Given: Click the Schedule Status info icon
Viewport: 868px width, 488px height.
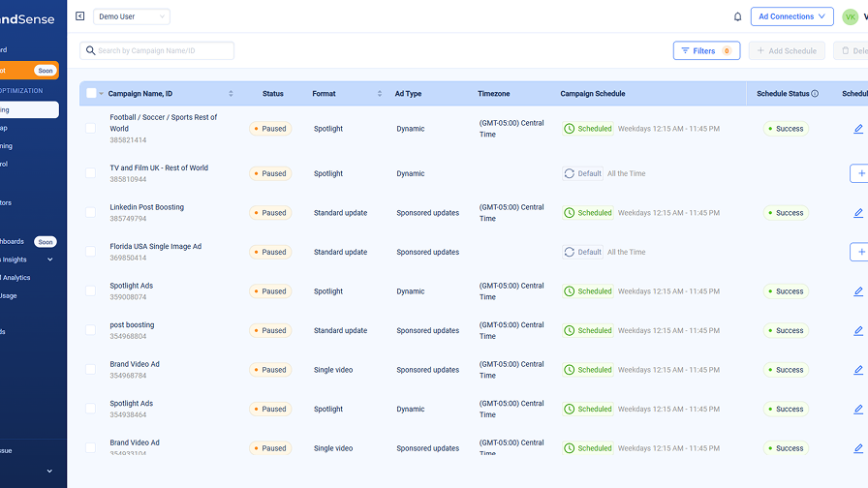Looking at the screenshot, I should (x=815, y=94).
